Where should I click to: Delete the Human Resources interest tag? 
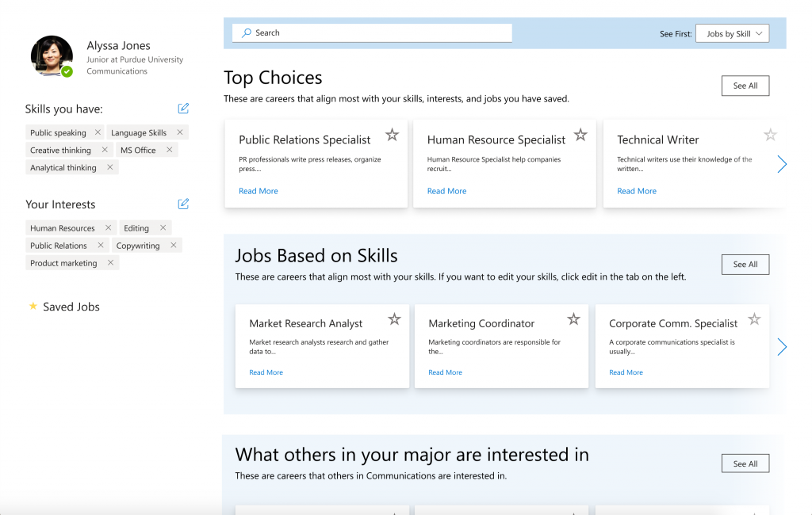(108, 228)
